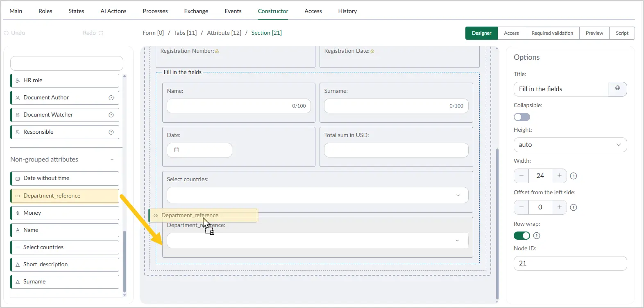Open Required validation mode

552,33
